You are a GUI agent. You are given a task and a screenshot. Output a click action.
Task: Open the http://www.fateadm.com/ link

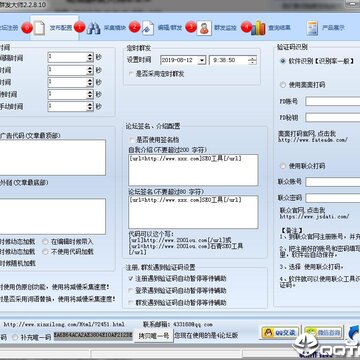tap(313, 141)
